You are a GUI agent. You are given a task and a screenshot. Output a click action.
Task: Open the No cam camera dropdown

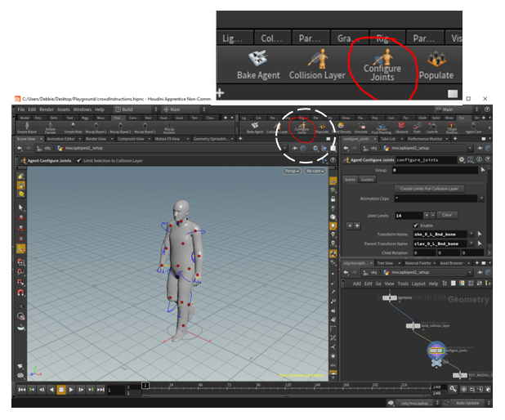click(315, 172)
